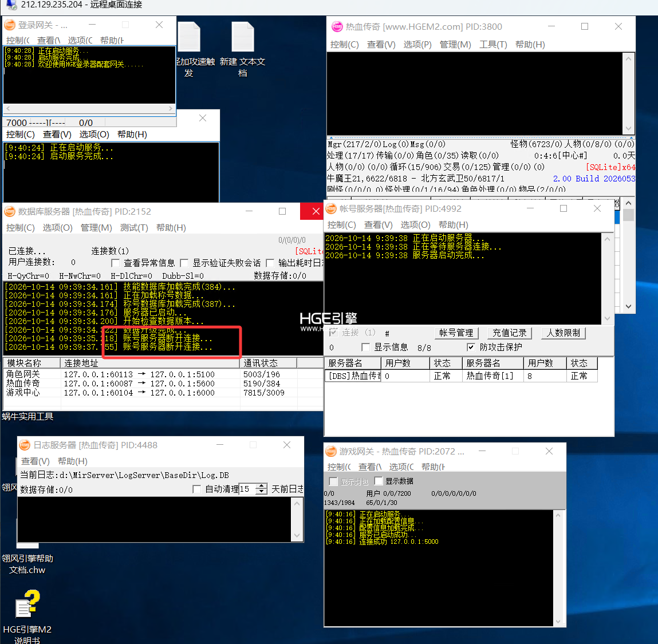
Task: Uncheck the 防攻击保护 checkbox
Action: (471, 347)
